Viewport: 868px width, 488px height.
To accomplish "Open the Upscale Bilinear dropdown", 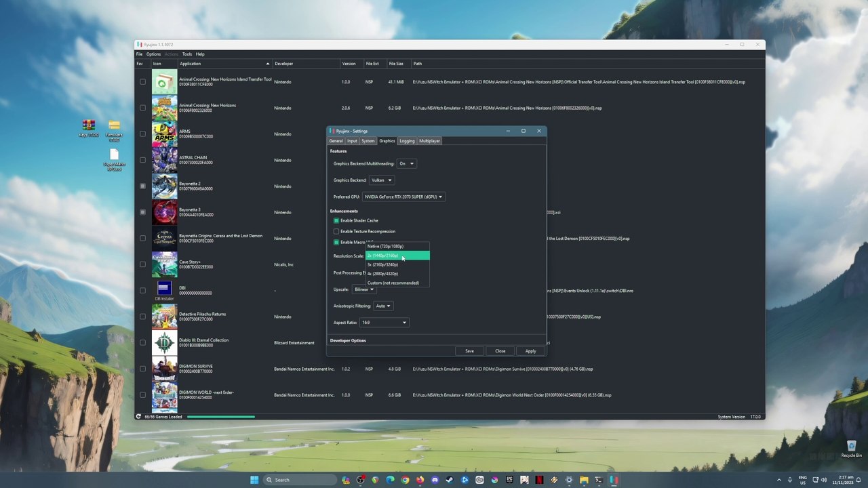I will (364, 289).
